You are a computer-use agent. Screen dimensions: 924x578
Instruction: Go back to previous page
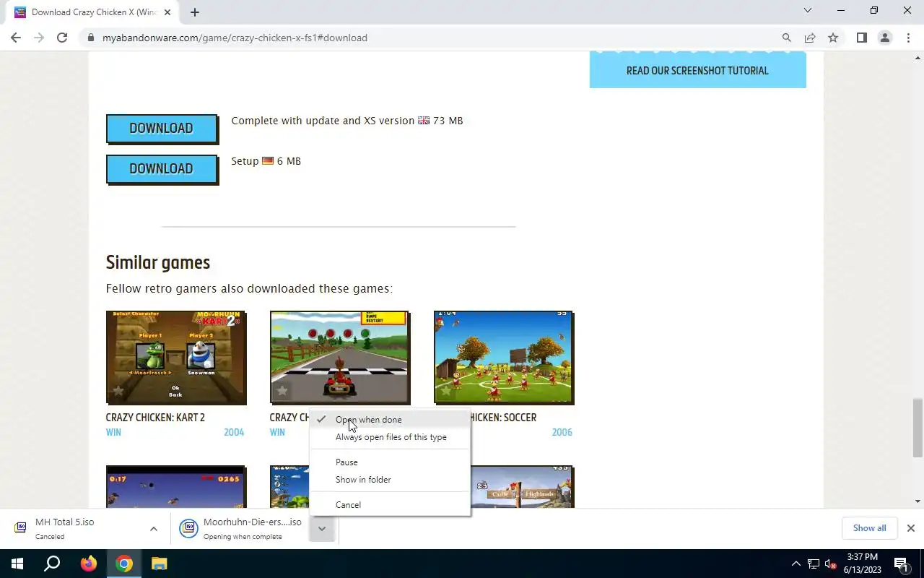(x=16, y=38)
